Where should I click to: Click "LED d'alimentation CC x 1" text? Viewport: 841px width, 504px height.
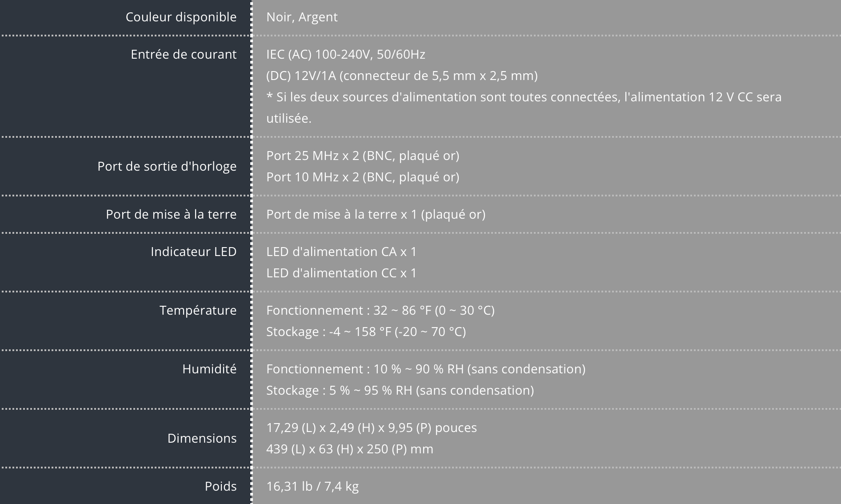click(x=341, y=273)
